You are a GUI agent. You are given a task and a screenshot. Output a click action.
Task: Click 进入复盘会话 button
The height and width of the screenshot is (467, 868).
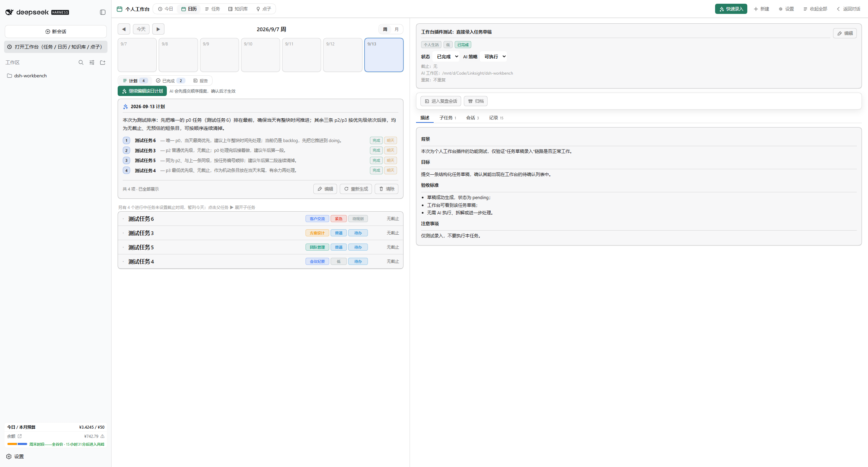pos(441,101)
